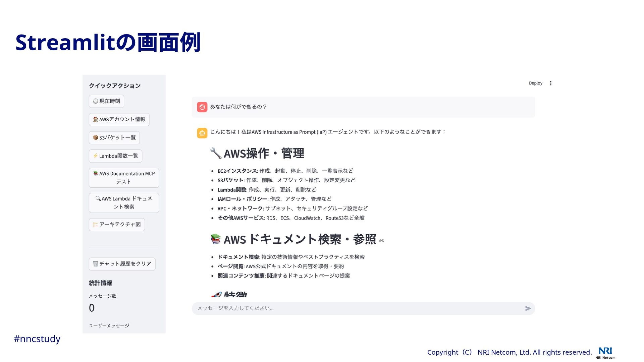The height and width of the screenshot is (362, 644).
Task: Click the EC2インスタンス bullet item
Action: tap(285, 171)
